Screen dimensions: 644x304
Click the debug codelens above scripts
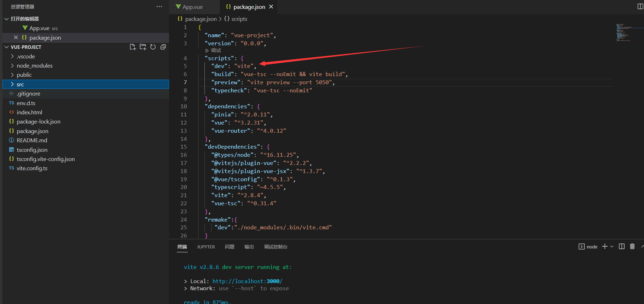point(215,51)
